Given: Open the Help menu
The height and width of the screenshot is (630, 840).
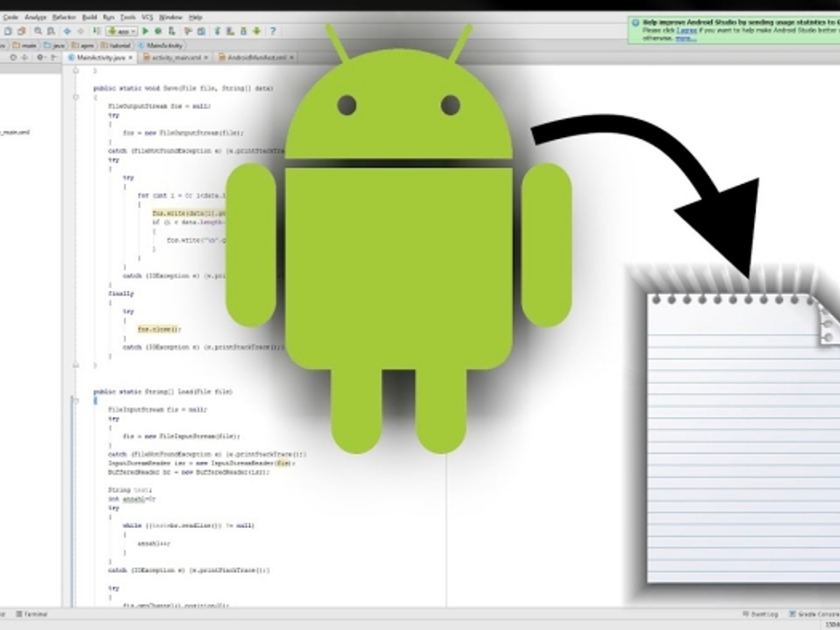Looking at the screenshot, I should 196,17.
